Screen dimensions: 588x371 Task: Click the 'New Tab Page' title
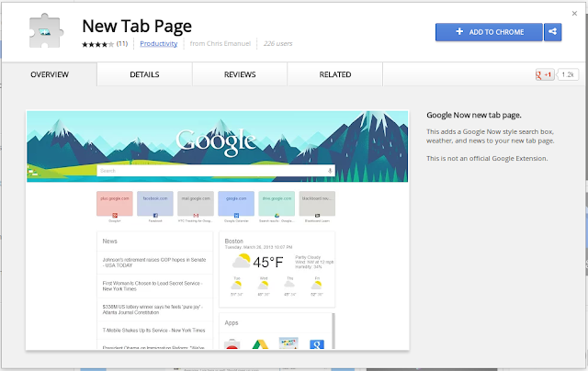(137, 27)
